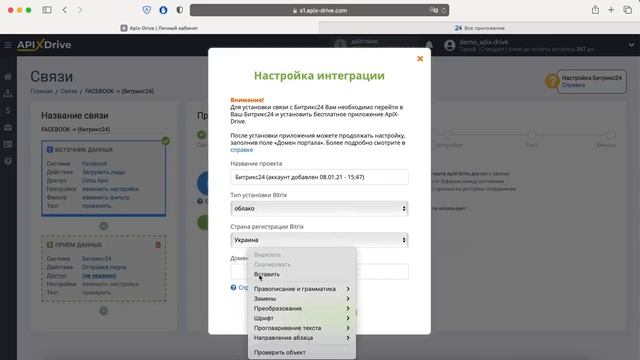Go to Связи breadcrumb link
Viewport: 640px width, 360px height.
pos(69,91)
